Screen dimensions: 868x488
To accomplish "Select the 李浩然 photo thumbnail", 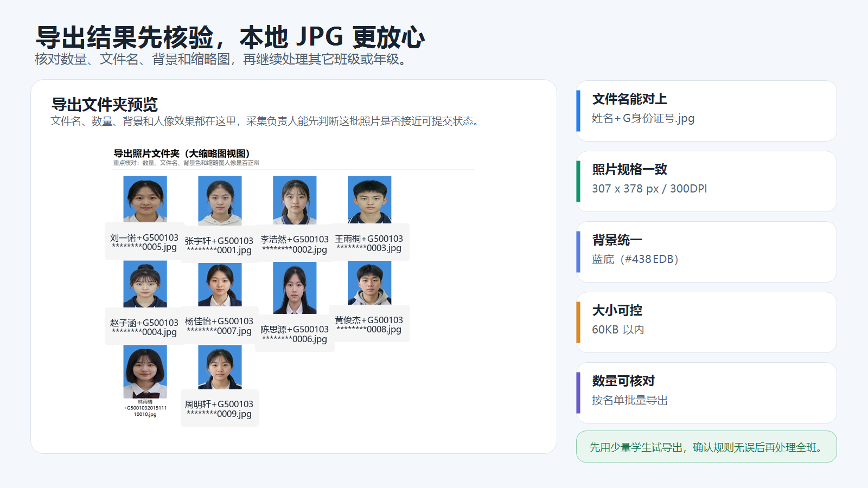I will point(295,200).
